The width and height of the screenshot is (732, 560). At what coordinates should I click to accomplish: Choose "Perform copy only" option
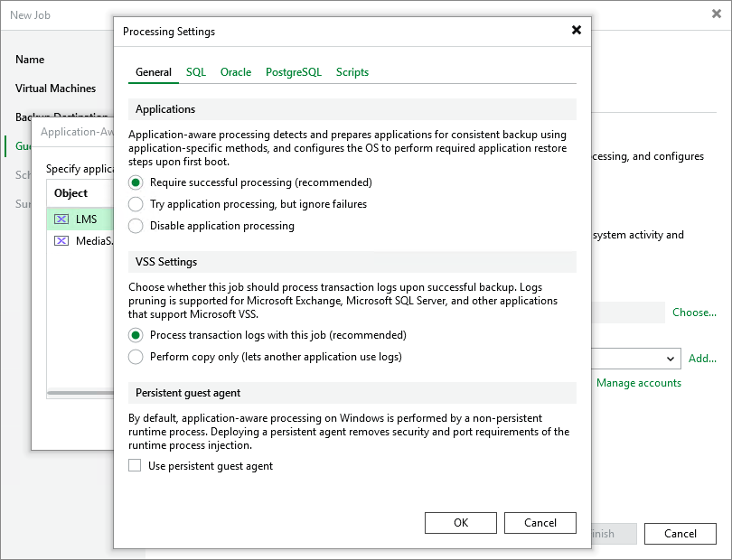coord(136,357)
